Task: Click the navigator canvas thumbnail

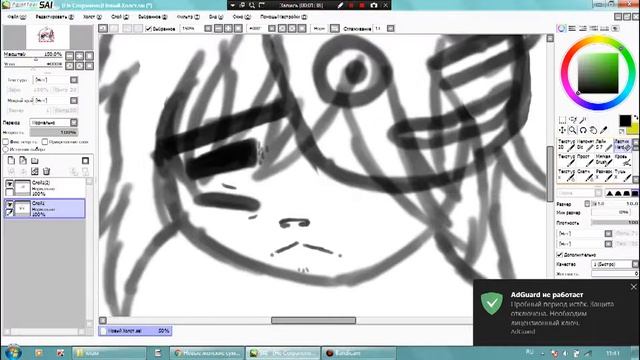Action: tap(48, 37)
